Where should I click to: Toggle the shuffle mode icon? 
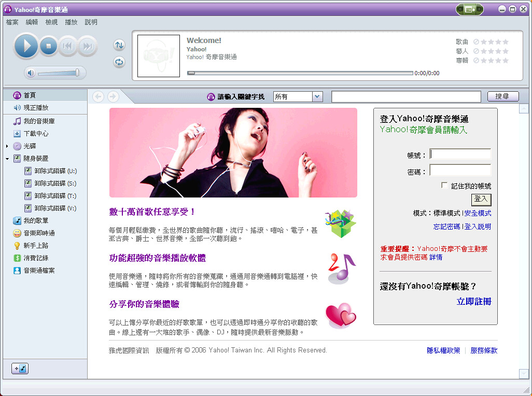119,45
